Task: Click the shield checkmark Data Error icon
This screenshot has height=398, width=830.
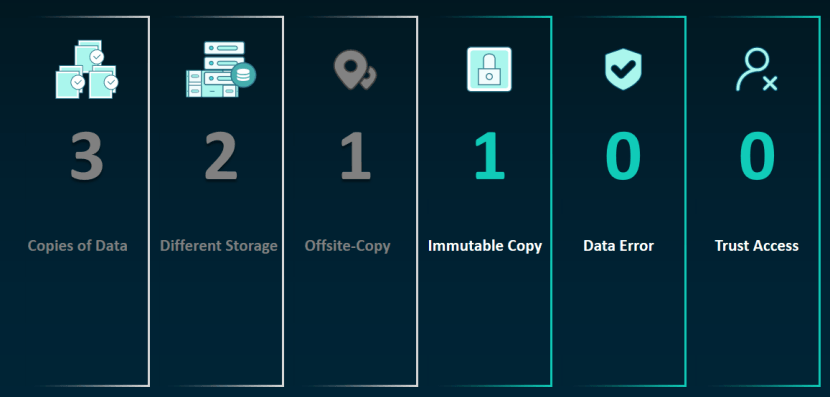Action: point(624,69)
